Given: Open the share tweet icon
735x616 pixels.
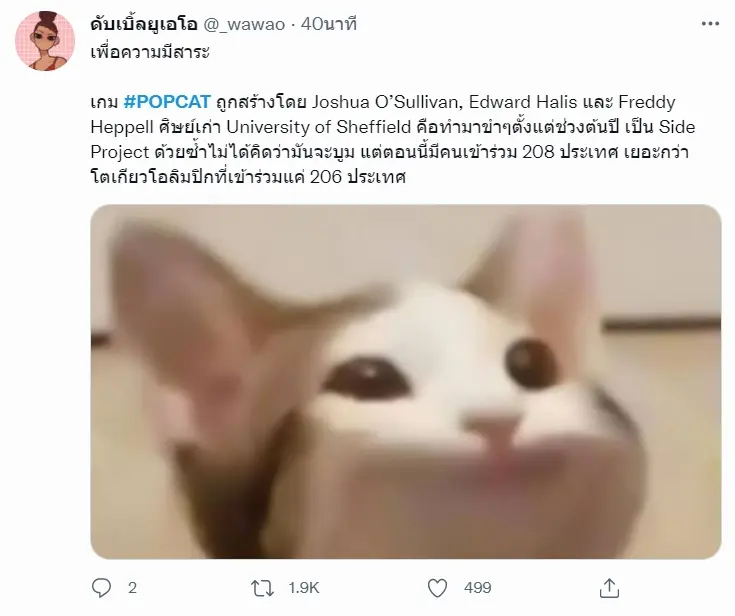Looking at the screenshot, I should click(x=609, y=588).
